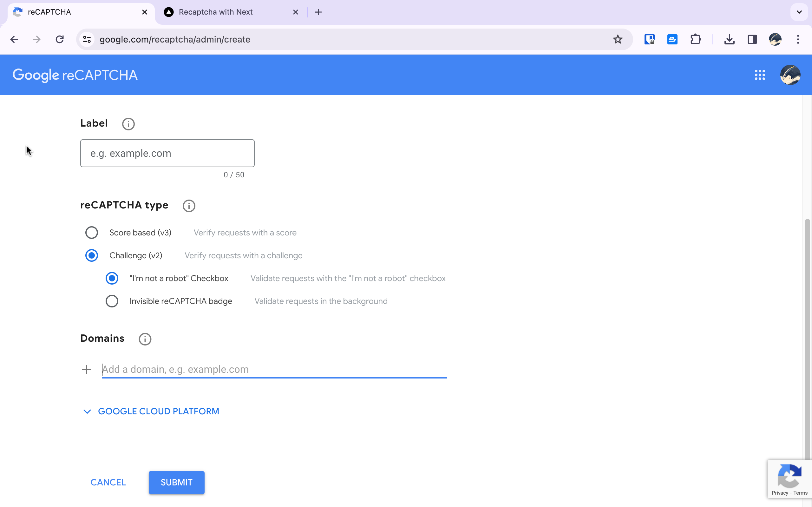Click the reCAPTCHA type info icon
The height and width of the screenshot is (507, 812).
(x=189, y=206)
